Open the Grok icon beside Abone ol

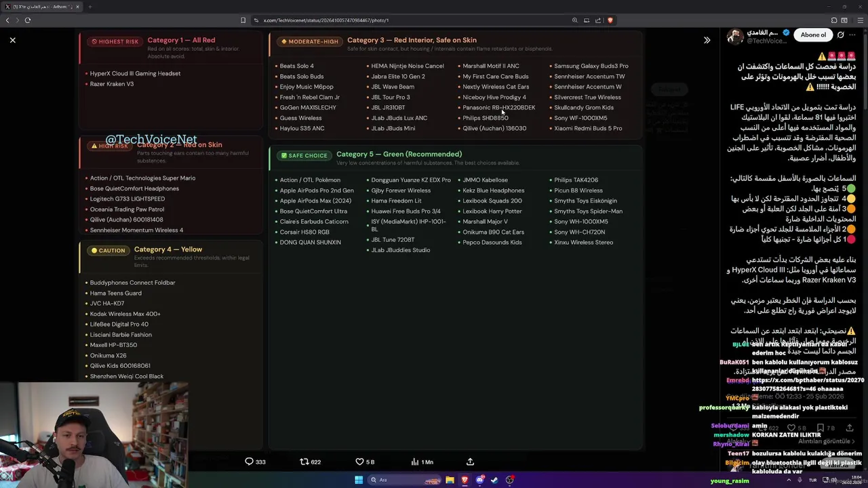point(841,35)
